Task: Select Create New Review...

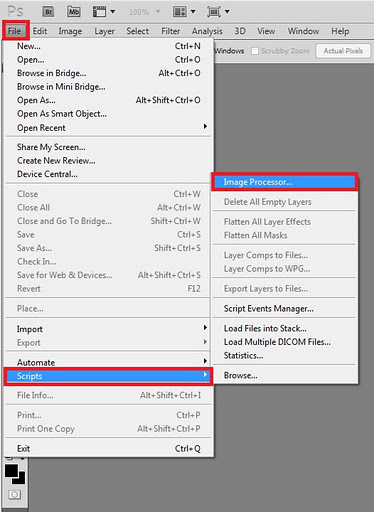Action: click(x=108, y=161)
